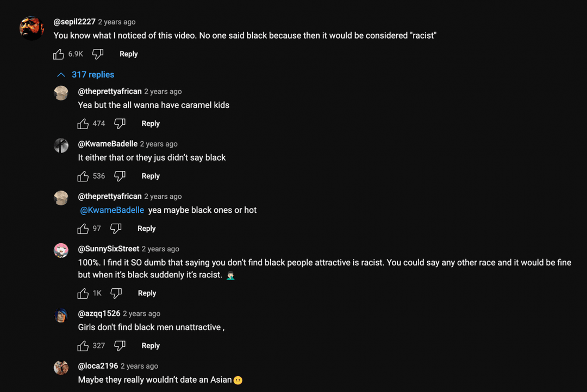Like @KwameBadelle's reply with 536 likes
This screenshot has width=587, height=392.
[x=83, y=175]
